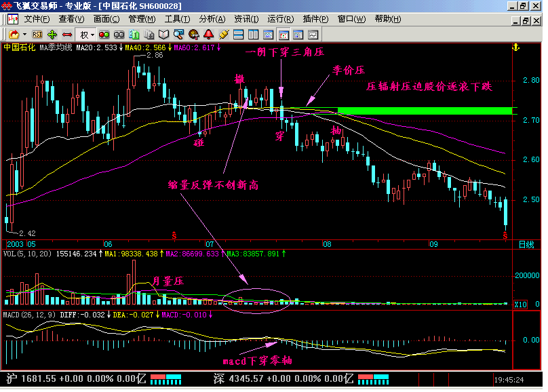Image resolution: width=548 pixels, height=392 pixels.
Task: Click the green four-way move arrows icon
Action: [52, 35]
